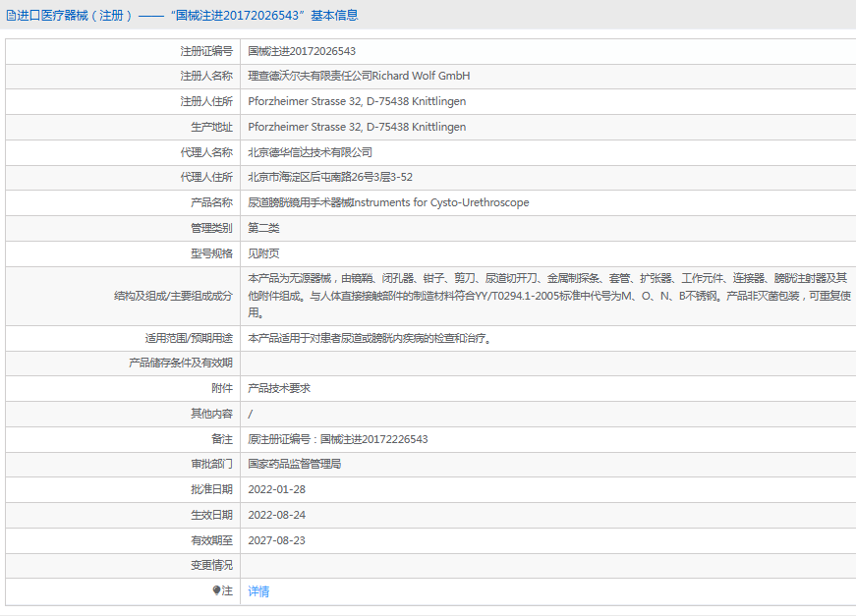The height and width of the screenshot is (616, 856).
Task: Click the 产品技术要求 attachment text
Action: [x=279, y=388]
